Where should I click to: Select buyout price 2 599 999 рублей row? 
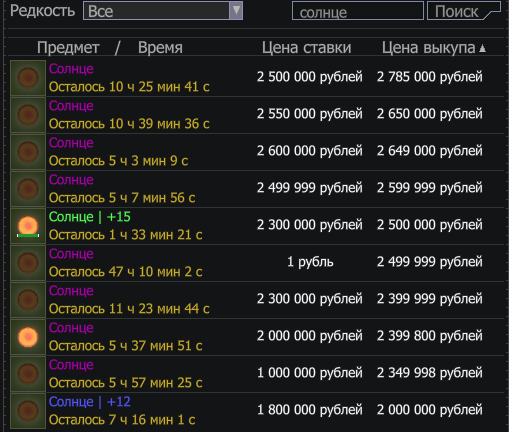[x=257, y=189]
